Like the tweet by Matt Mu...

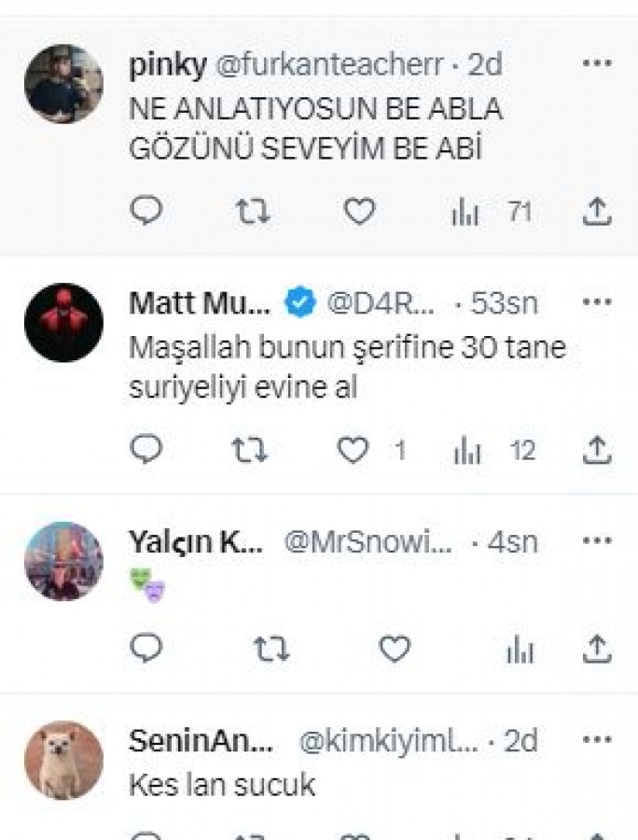pyautogui.click(x=354, y=451)
